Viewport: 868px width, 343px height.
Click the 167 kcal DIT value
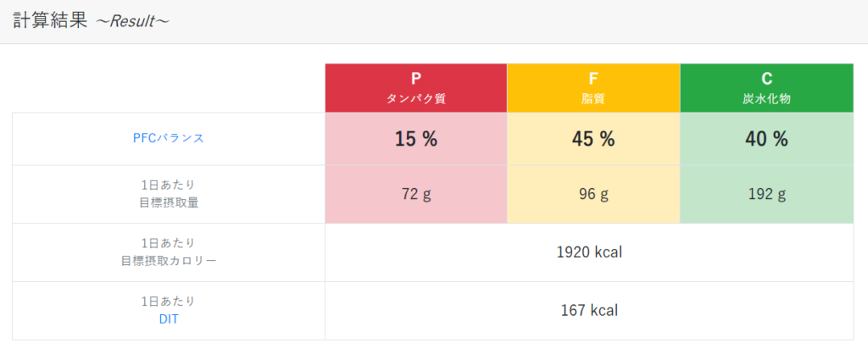click(590, 310)
